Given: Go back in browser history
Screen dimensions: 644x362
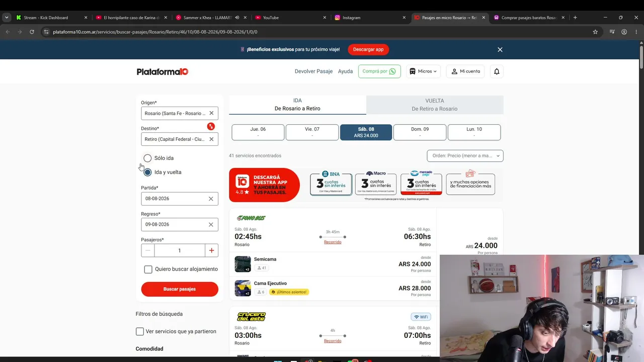Looking at the screenshot, I should [8, 32].
